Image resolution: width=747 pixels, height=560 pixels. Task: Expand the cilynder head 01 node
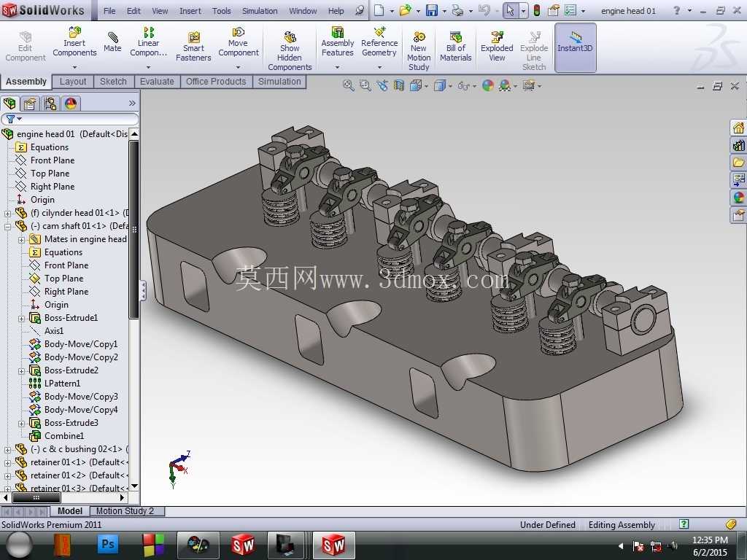7,214
